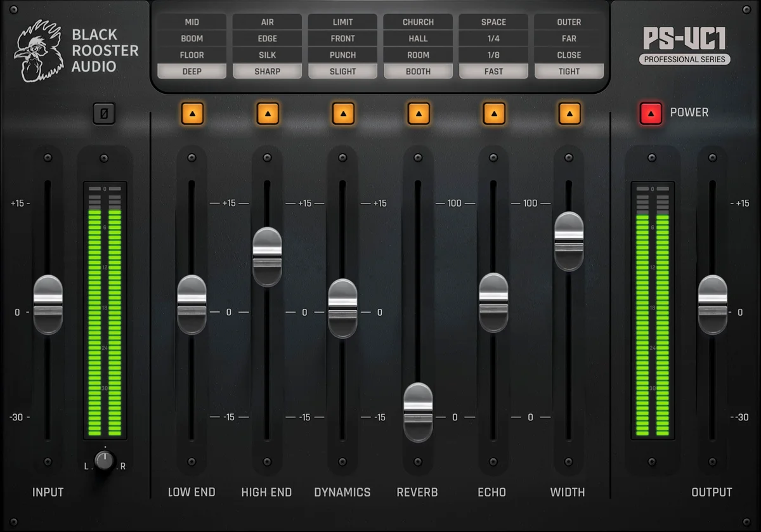Select the ROOM reverb type
761x532 pixels.
coord(418,55)
